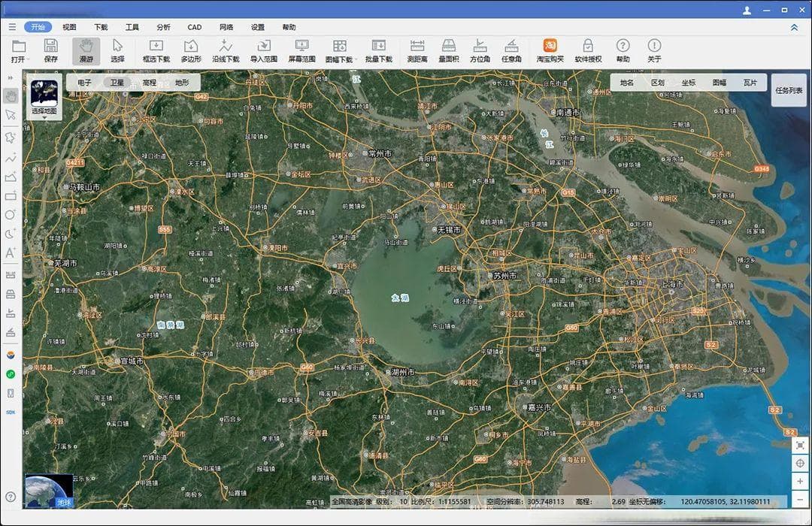Zoom out with the minus button
Image resolution: width=812 pixels, height=526 pixels.
tap(800, 500)
